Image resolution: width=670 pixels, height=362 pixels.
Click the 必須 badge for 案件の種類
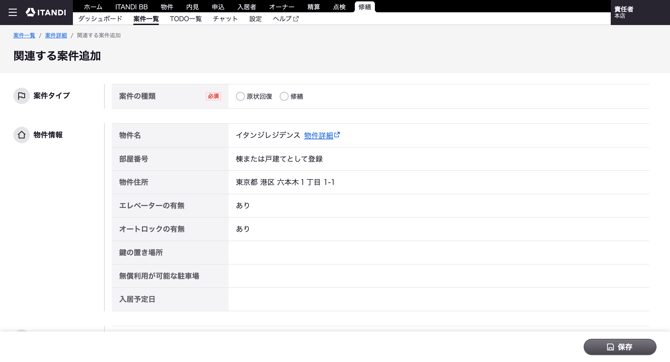click(x=213, y=96)
